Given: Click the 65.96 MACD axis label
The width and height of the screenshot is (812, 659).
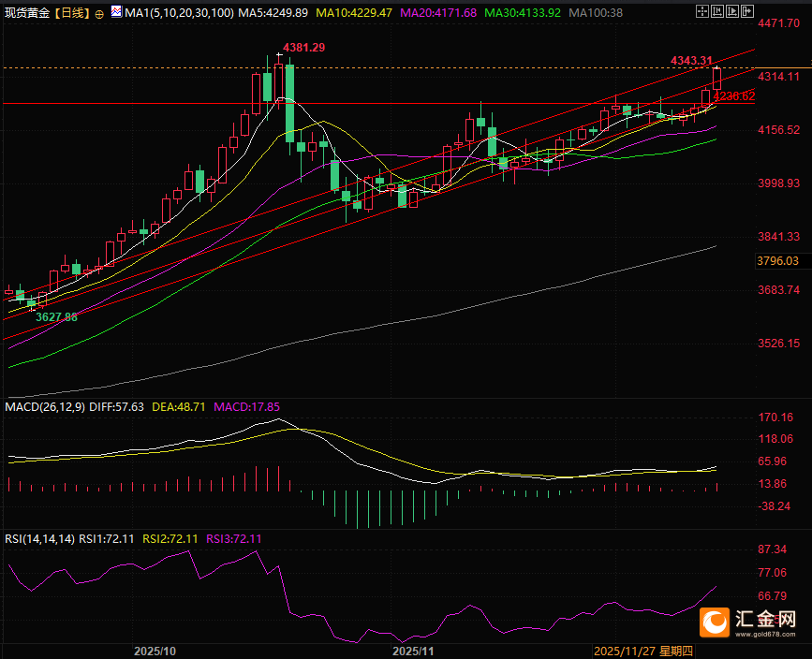Looking at the screenshot, I should coord(772,461).
